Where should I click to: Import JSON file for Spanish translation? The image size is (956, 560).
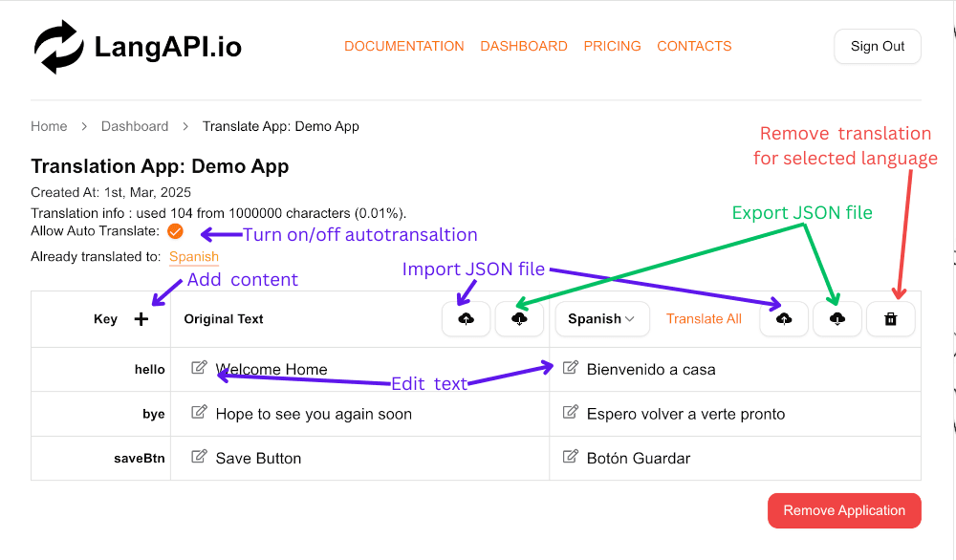tap(784, 319)
